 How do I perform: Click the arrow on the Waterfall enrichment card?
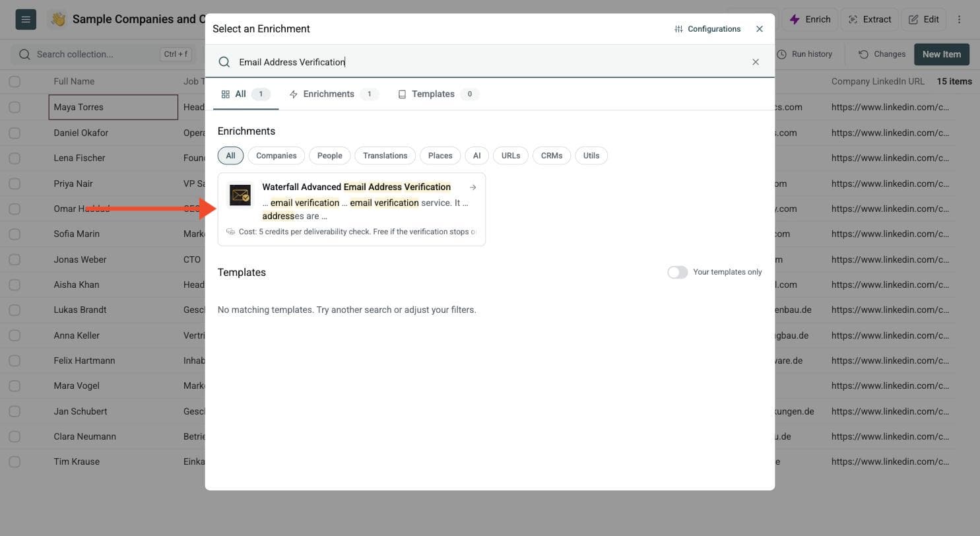[473, 187]
